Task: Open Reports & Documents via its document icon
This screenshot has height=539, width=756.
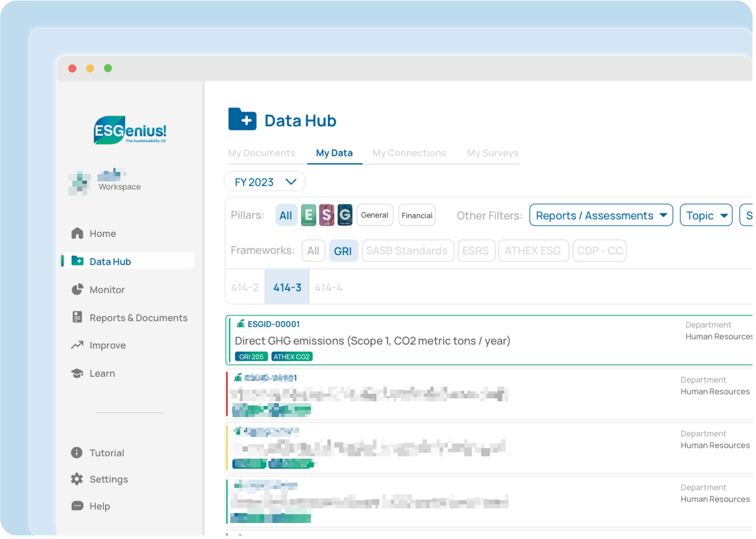Action: tap(78, 317)
